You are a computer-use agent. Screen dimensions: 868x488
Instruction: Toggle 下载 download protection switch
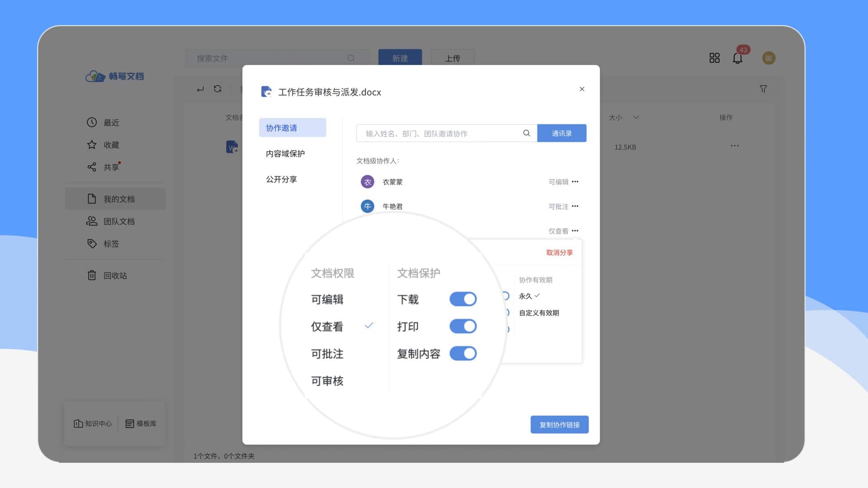(x=463, y=299)
